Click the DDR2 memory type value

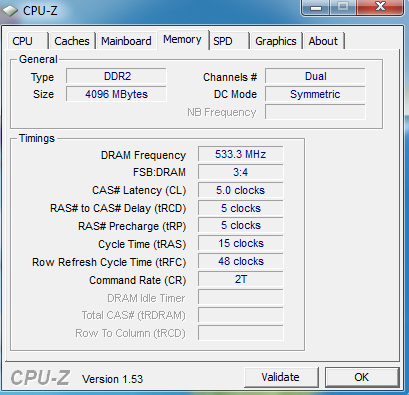[116, 76]
